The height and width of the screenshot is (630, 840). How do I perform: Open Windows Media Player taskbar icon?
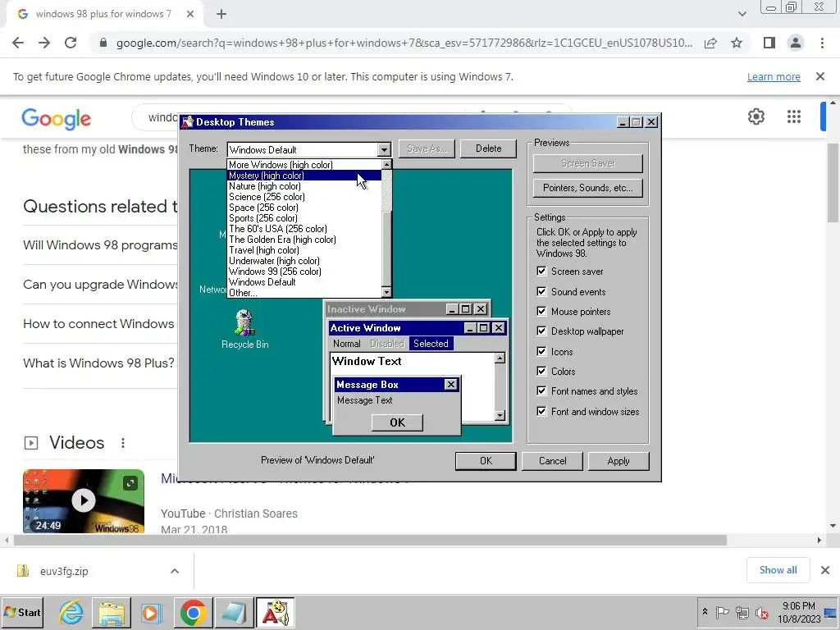click(152, 612)
